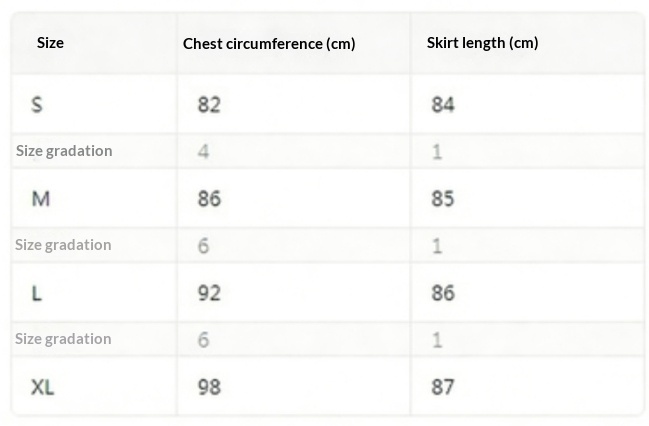
Task: Select the S size cell
Action: pos(37,104)
